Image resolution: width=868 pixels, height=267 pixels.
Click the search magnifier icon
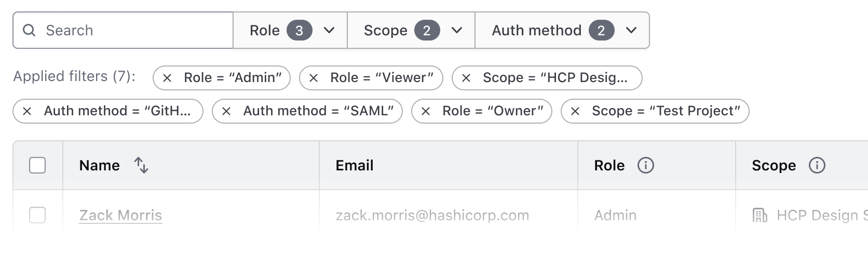click(x=30, y=30)
